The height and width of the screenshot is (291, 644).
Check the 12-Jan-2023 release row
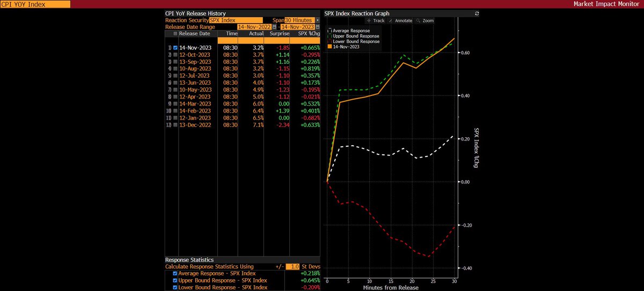[175, 117]
